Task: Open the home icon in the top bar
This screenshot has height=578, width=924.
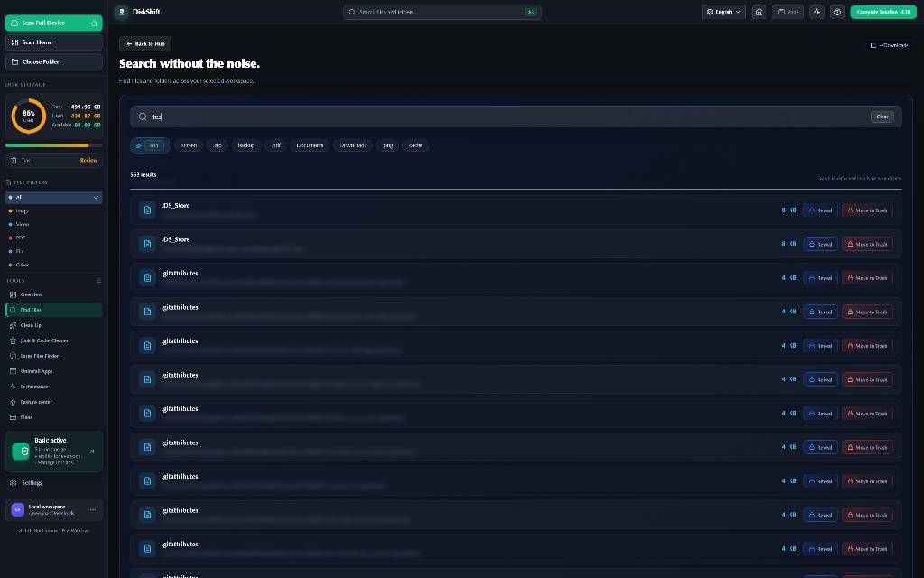Action: (x=759, y=12)
